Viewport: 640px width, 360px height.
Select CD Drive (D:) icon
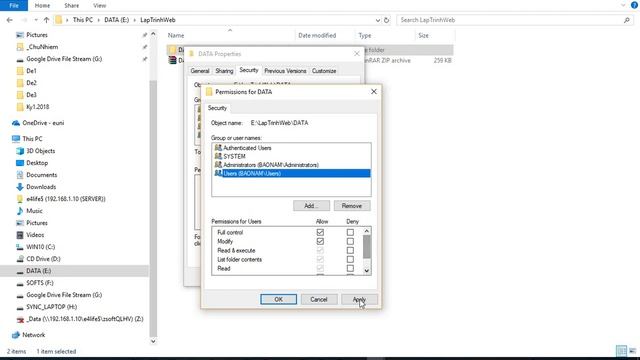click(20, 259)
